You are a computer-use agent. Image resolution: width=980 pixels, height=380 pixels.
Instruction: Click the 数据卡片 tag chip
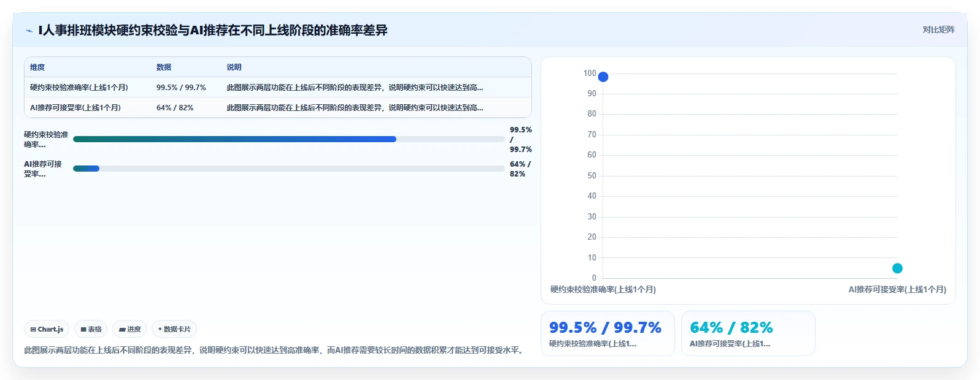[174, 329]
